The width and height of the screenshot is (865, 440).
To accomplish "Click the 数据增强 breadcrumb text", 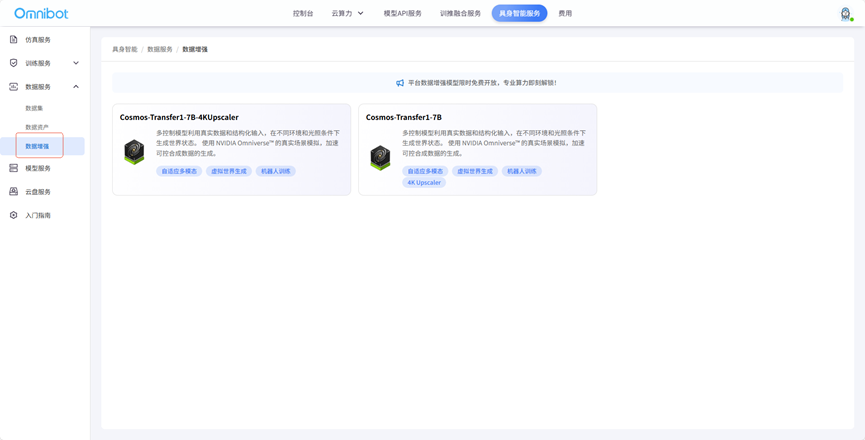I will point(195,49).
